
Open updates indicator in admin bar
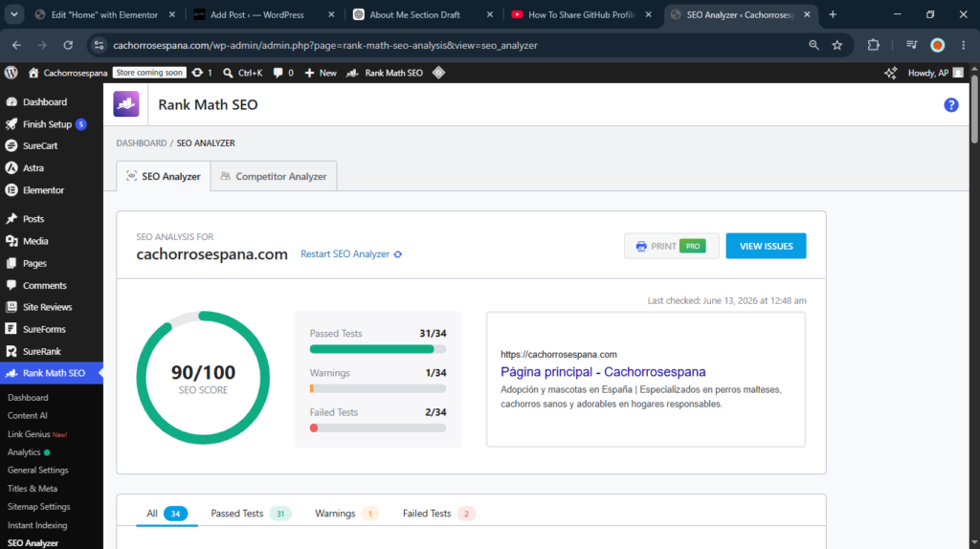[202, 73]
